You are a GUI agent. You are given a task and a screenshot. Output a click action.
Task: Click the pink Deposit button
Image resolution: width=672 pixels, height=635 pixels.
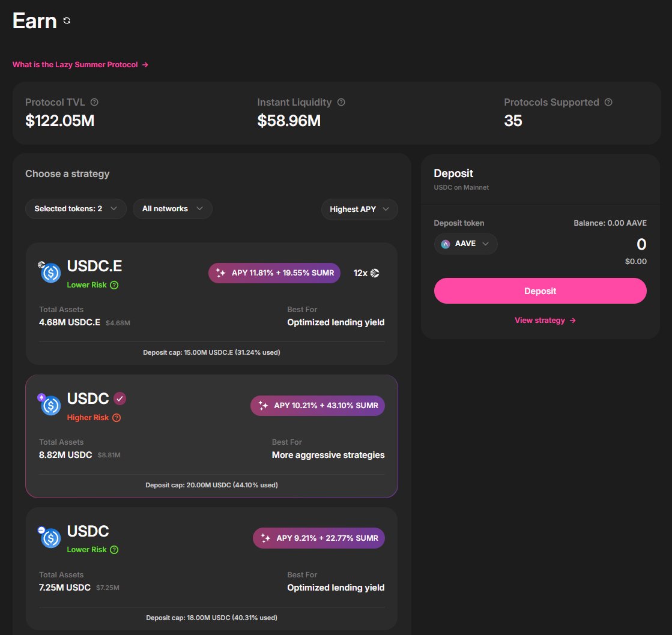540,291
